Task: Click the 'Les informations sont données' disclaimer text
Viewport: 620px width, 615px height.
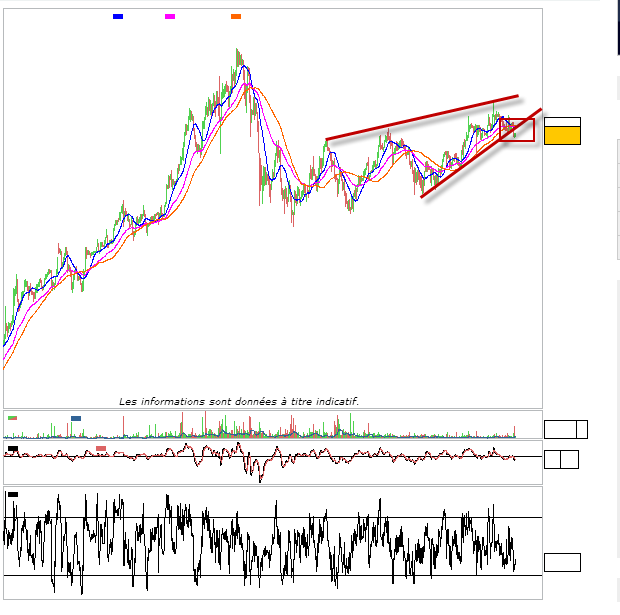Action: click(239, 401)
